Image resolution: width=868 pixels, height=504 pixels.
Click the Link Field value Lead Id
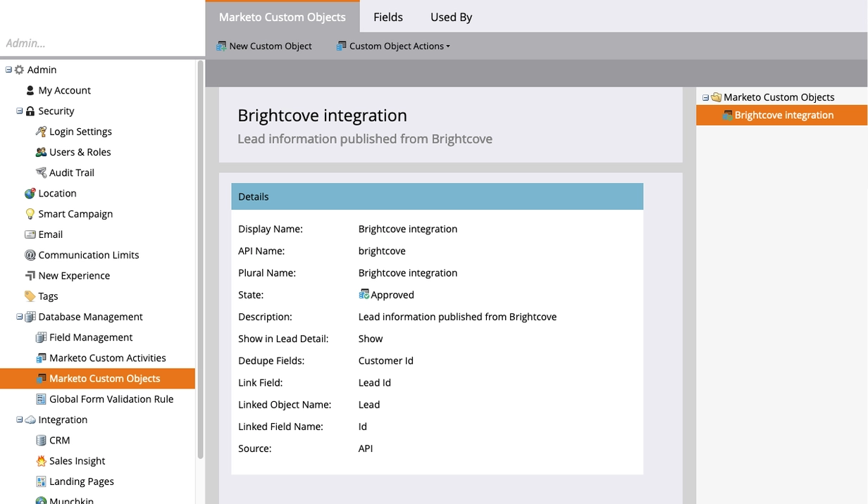[375, 382]
